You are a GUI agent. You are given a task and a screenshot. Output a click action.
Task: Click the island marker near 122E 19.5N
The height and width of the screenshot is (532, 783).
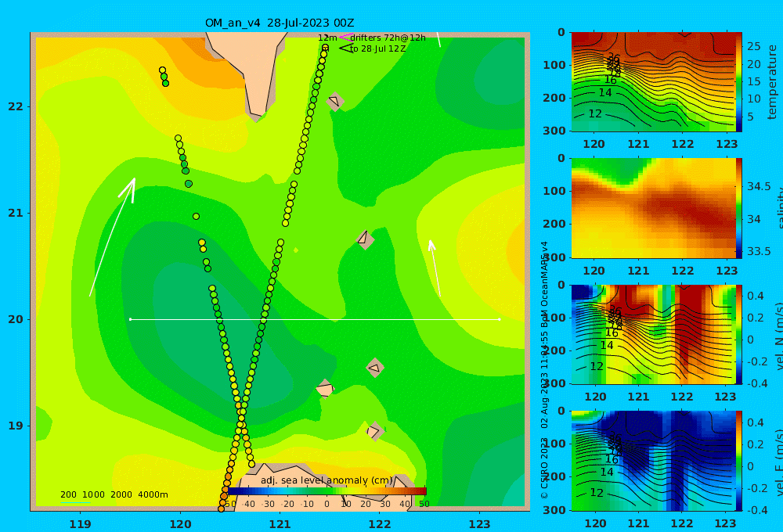point(374,368)
